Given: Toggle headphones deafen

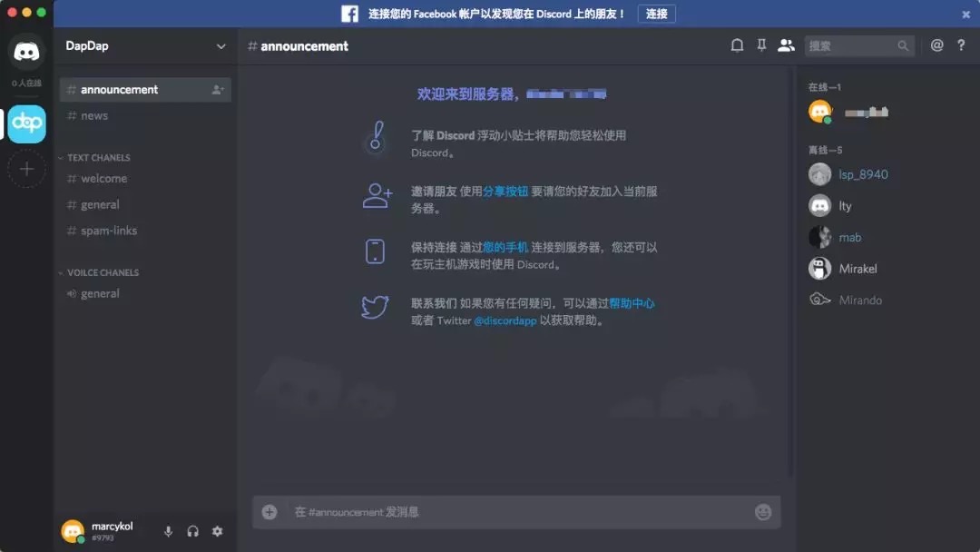Looking at the screenshot, I should pos(192,531).
